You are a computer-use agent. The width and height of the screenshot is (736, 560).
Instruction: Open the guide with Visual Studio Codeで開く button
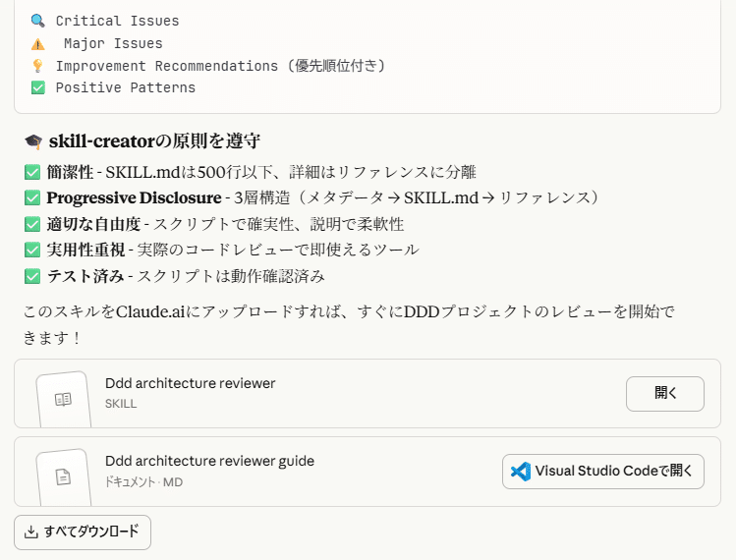[x=603, y=472]
